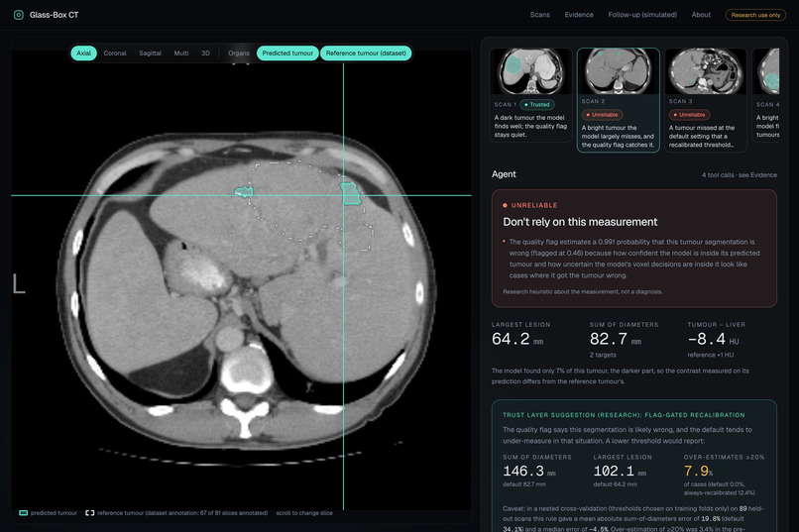Click the 'Don't rely on this measurement' heading

(580, 222)
